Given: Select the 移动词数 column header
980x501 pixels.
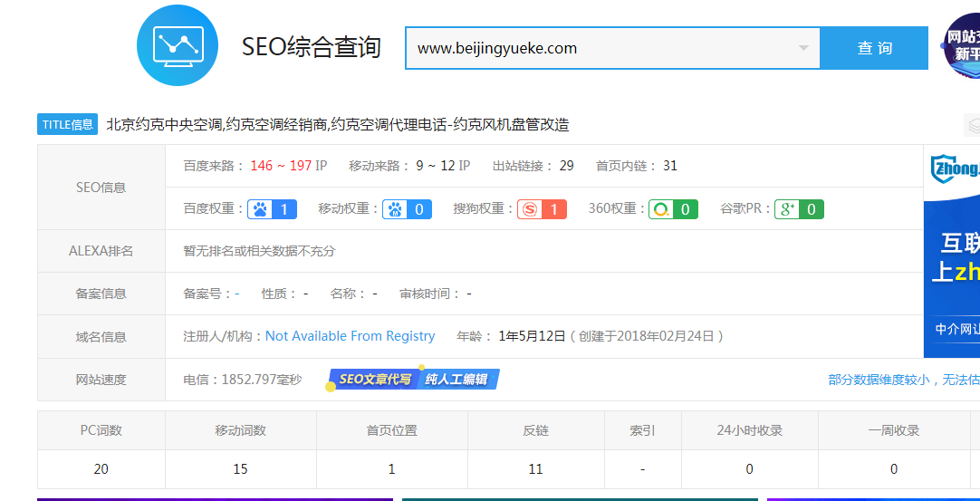Looking at the screenshot, I should tap(240, 430).
